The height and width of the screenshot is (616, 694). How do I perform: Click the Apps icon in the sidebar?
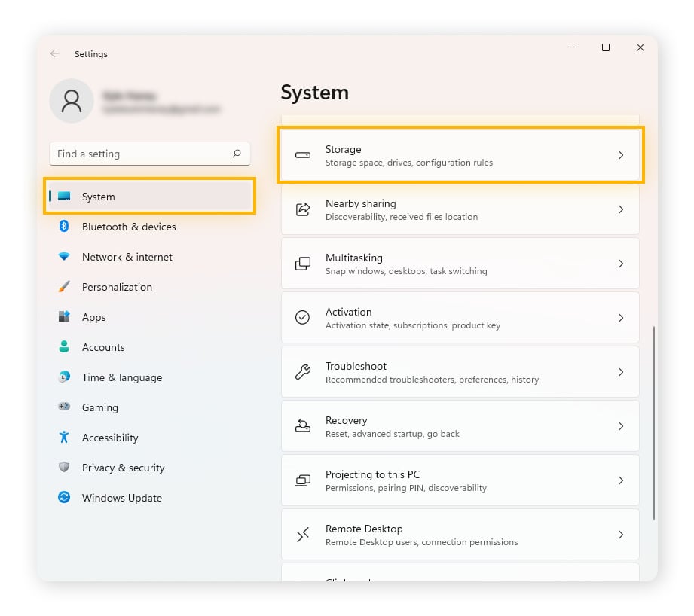(65, 316)
